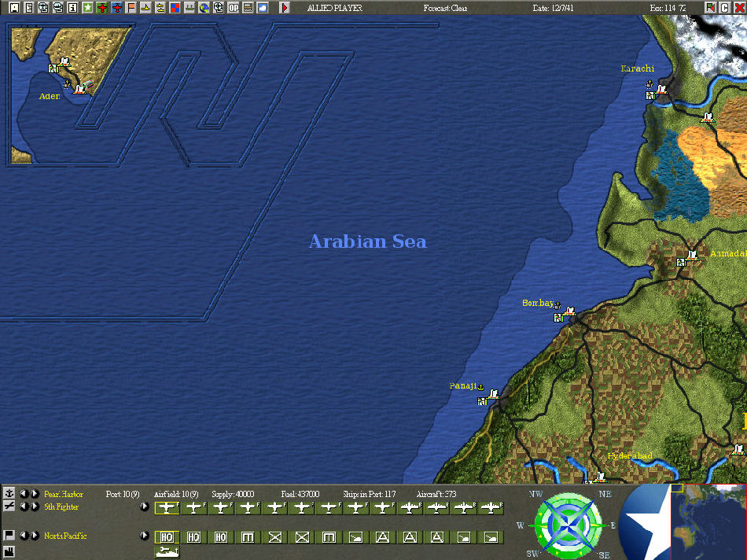The image size is (747, 560).
Task: Select red plane on green background icon
Action: (x=102, y=8)
